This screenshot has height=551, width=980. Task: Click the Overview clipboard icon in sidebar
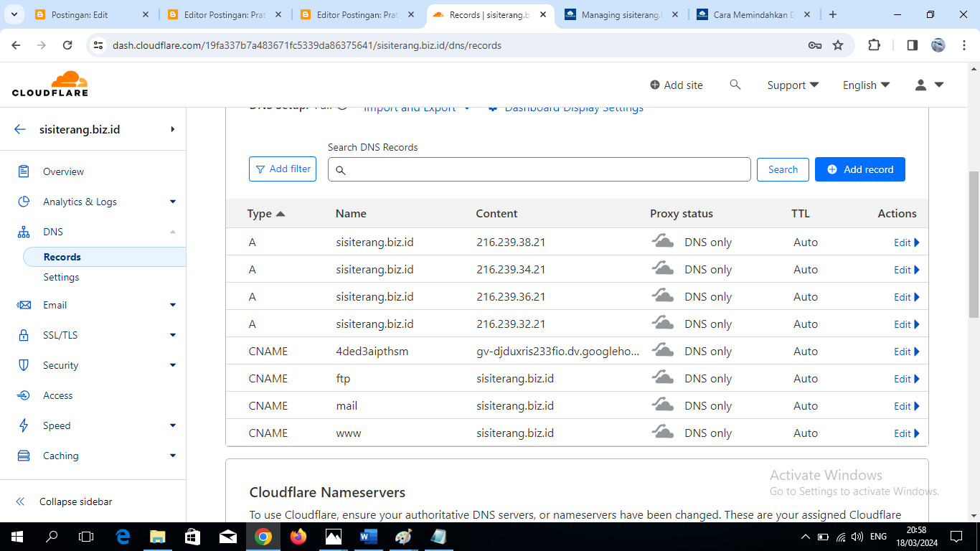click(x=24, y=171)
